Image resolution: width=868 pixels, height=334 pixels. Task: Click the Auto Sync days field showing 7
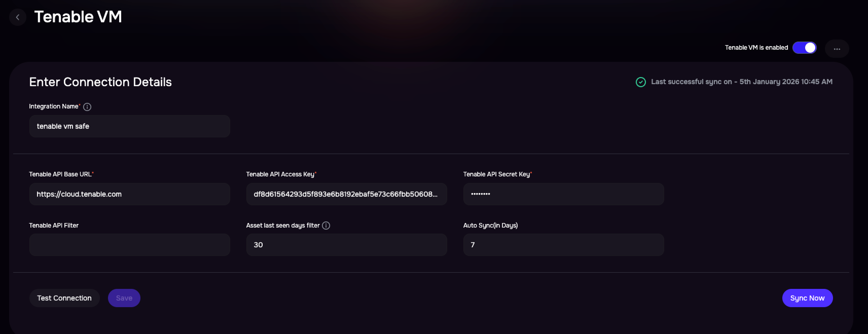563,245
